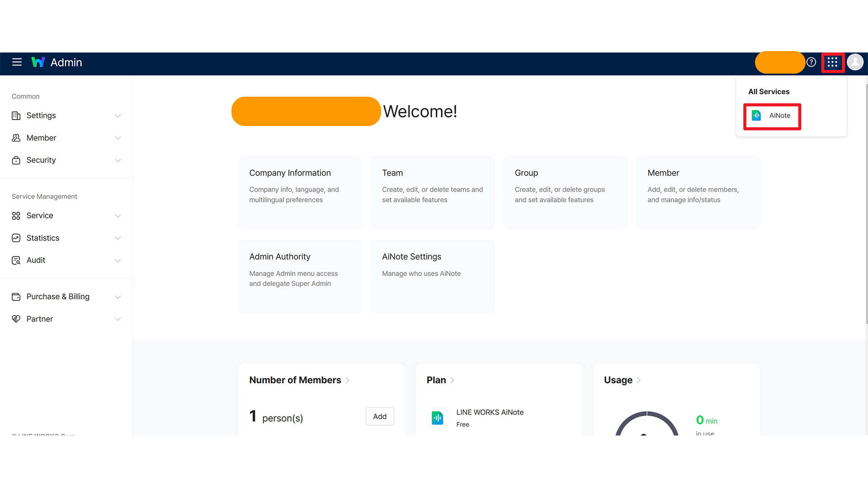
Task: Click the Audit icon in sidebar
Action: coord(16,260)
